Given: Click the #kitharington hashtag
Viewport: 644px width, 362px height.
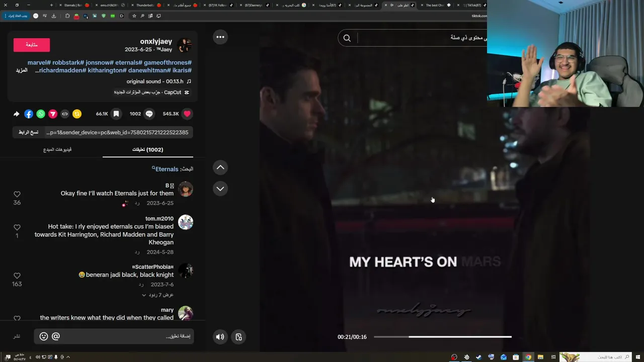Looking at the screenshot, I should click(x=107, y=70).
